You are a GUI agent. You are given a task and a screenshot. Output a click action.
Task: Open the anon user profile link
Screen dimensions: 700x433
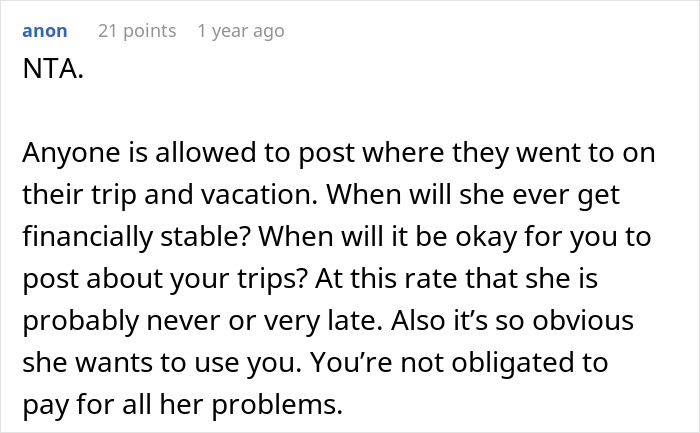point(45,31)
